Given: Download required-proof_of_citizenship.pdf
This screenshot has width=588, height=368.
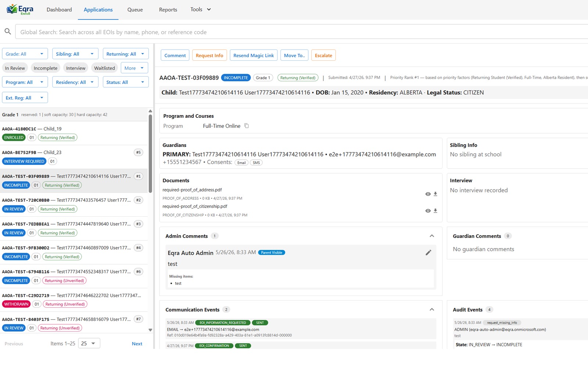Looking at the screenshot, I should pos(435,211).
